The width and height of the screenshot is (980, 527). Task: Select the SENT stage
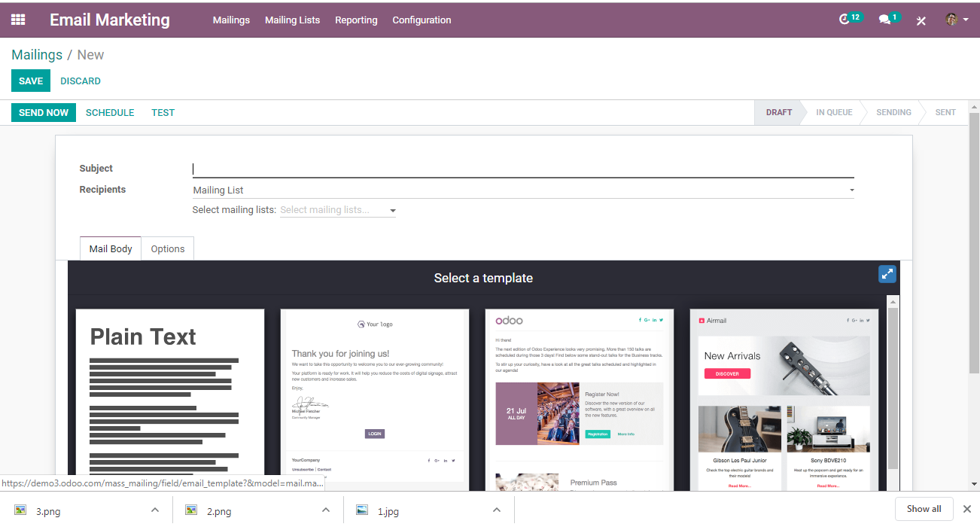945,112
